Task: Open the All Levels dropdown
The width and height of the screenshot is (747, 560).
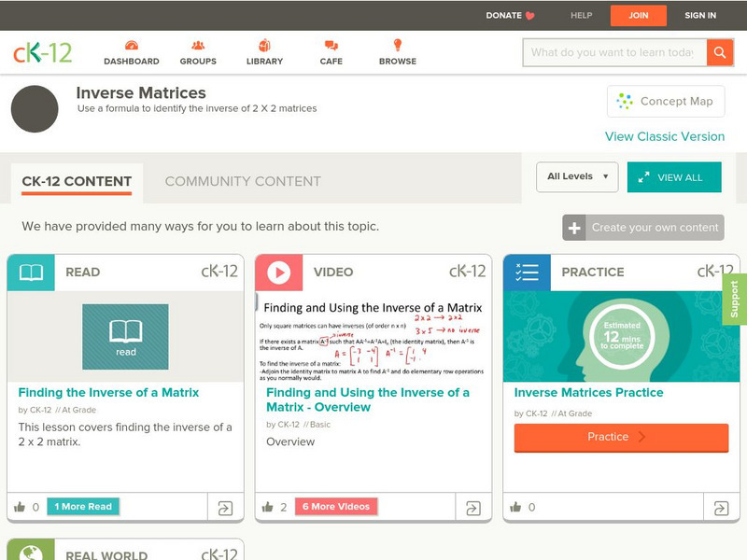Action: [577, 177]
